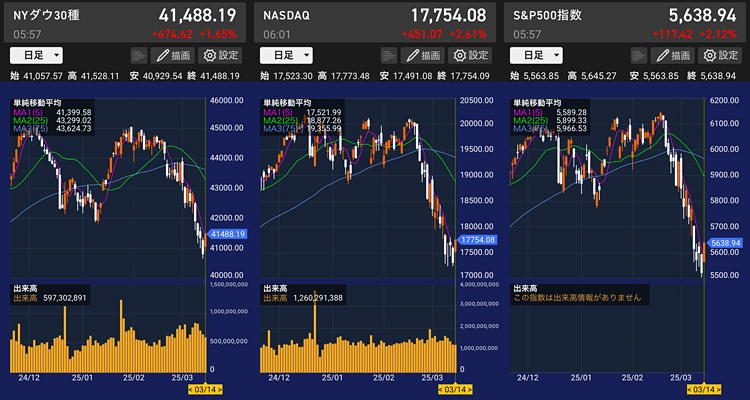This screenshot has height=400, width=750.
Task: Click the chart-type bars icon on NASDAQ panel
Action: tap(389, 56)
